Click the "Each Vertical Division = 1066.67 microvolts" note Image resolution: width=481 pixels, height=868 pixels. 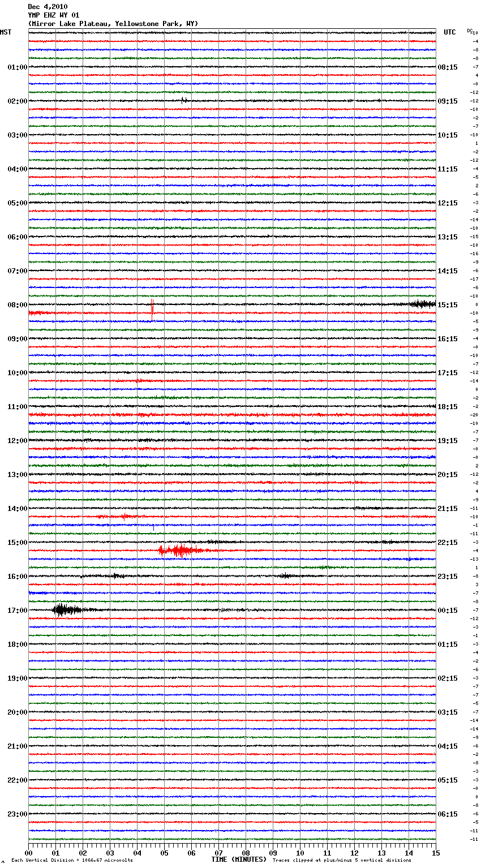tap(72, 861)
